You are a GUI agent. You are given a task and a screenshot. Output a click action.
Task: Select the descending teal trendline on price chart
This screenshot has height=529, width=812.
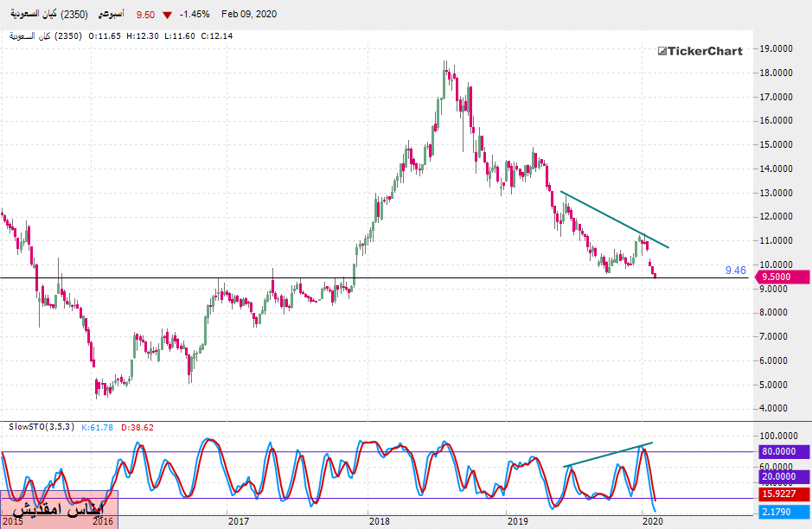[x=614, y=220]
